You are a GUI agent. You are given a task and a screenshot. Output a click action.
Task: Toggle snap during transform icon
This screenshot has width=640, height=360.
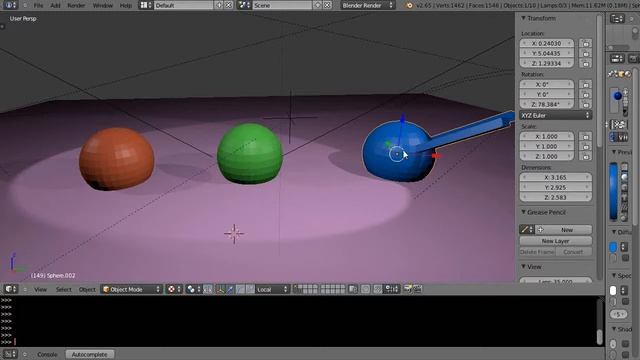tap(378, 289)
